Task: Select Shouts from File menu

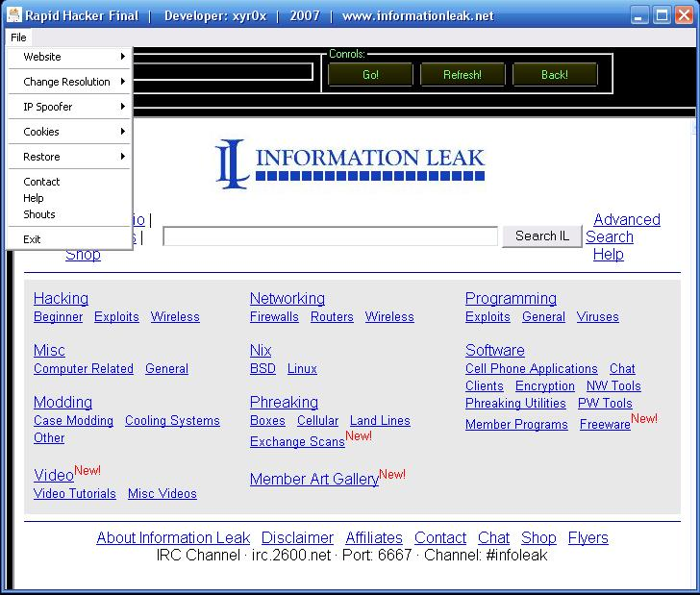Action: click(69, 214)
